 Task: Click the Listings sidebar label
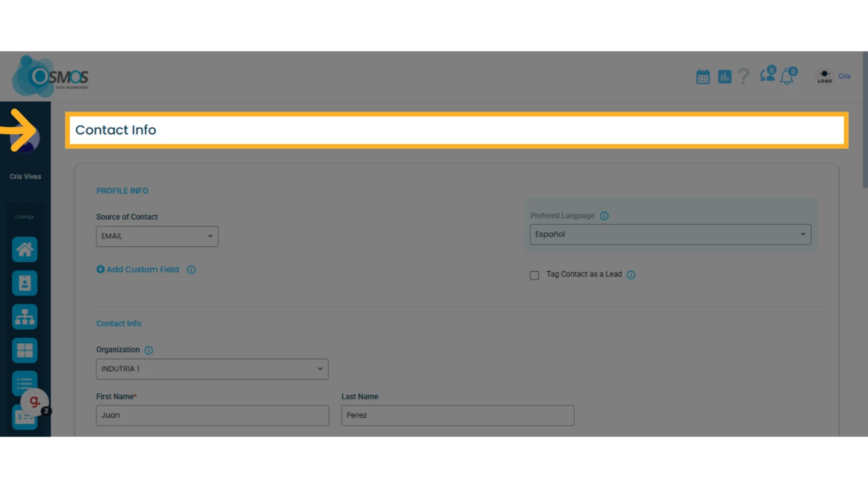coord(24,217)
